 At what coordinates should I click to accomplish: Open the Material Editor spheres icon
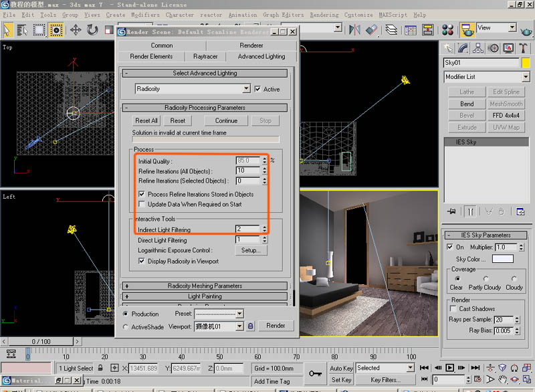coord(447,30)
